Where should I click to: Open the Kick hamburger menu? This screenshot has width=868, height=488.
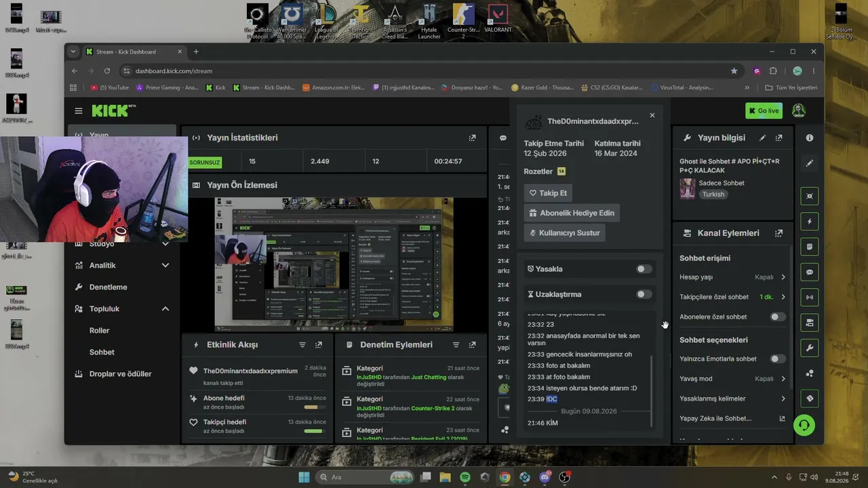pyautogui.click(x=79, y=110)
